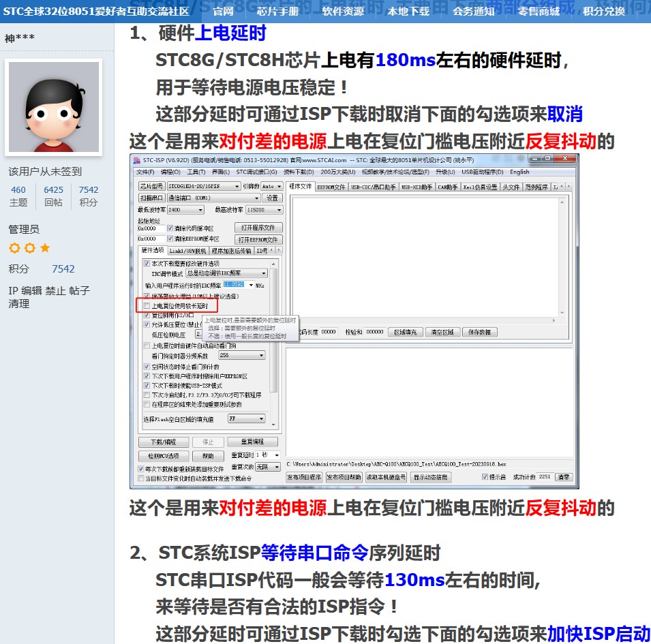The height and width of the screenshot is (644, 651).
Task: Click 打开程序文件 button
Action: coord(258,228)
